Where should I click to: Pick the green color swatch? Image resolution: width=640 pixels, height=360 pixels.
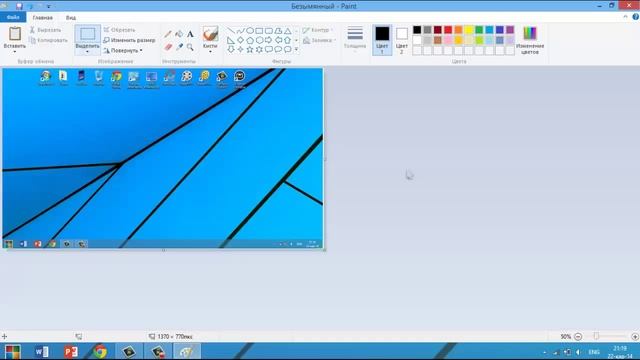(x=479, y=30)
